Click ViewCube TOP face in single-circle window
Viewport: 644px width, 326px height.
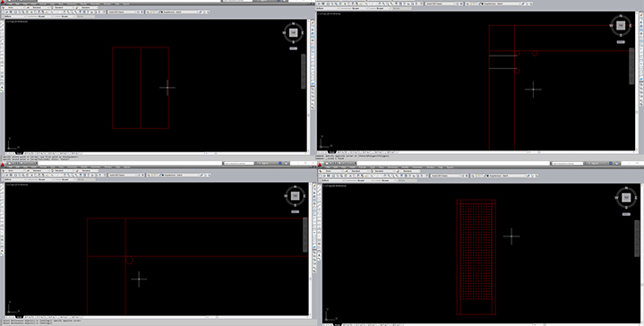[295, 196]
